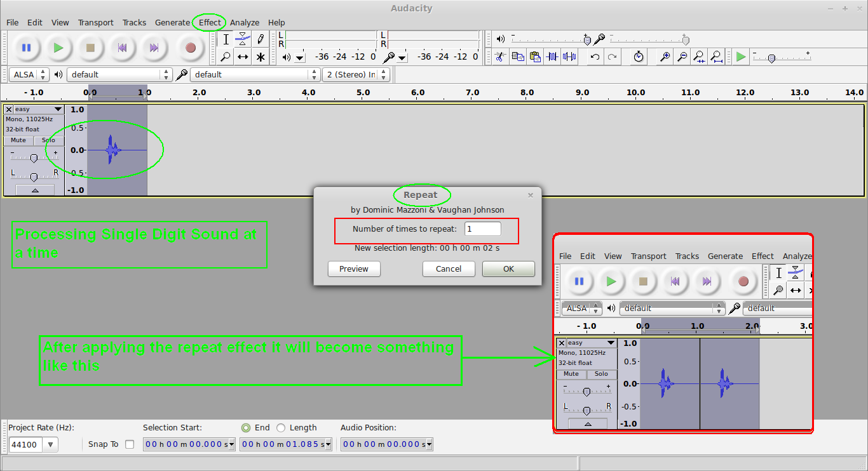This screenshot has height=471, width=868.
Task: Click the Number of times to repeat field
Action: (482, 229)
